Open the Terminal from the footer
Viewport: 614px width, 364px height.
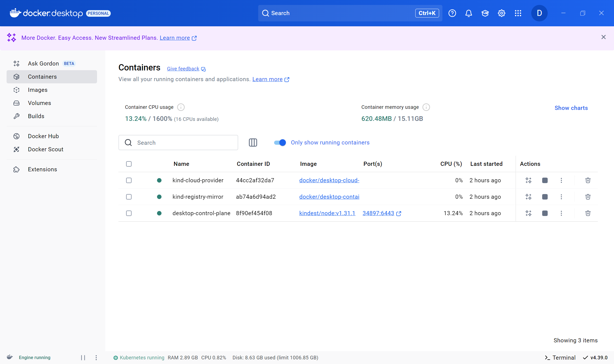(x=560, y=358)
